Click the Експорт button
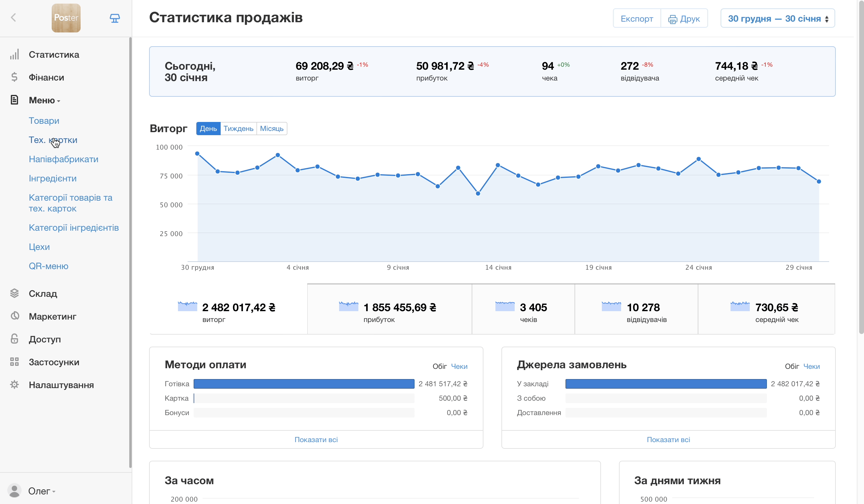 click(x=637, y=19)
